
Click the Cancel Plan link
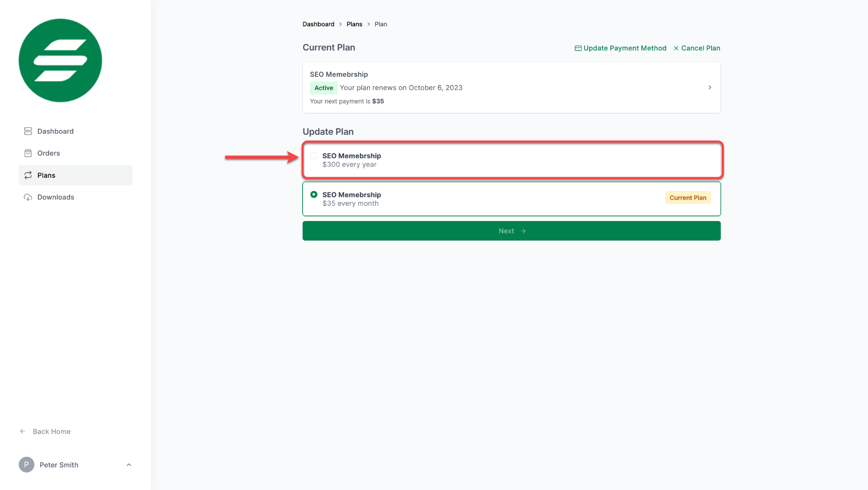(696, 48)
